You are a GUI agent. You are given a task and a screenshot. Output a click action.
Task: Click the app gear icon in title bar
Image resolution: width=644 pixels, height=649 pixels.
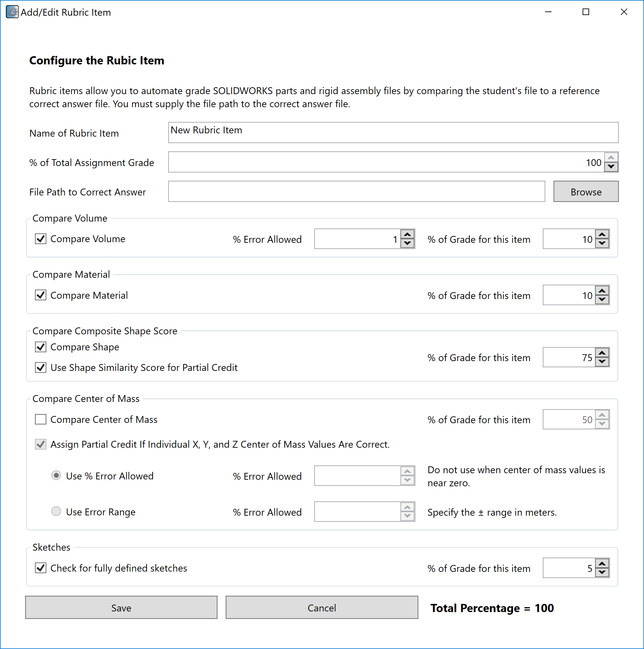(12, 12)
